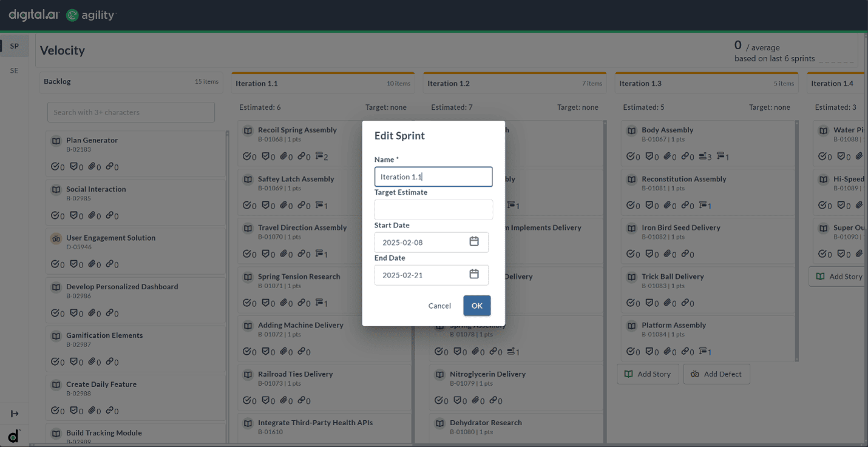Click the Iteration 1.3 column scrollbar
This screenshot has height=450, width=868.
click(x=796, y=241)
